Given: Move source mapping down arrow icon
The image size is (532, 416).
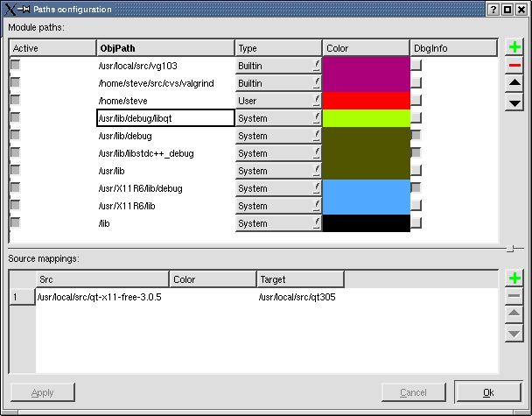Looking at the screenshot, I should point(514,334).
